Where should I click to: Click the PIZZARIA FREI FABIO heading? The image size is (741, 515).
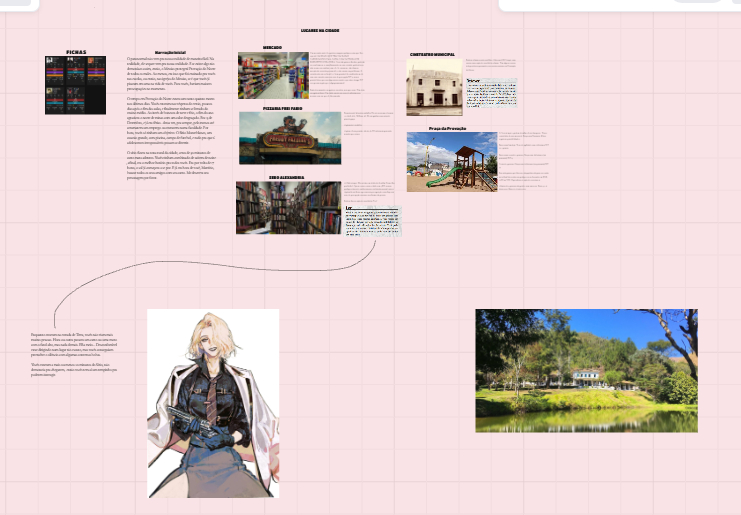tap(282, 106)
